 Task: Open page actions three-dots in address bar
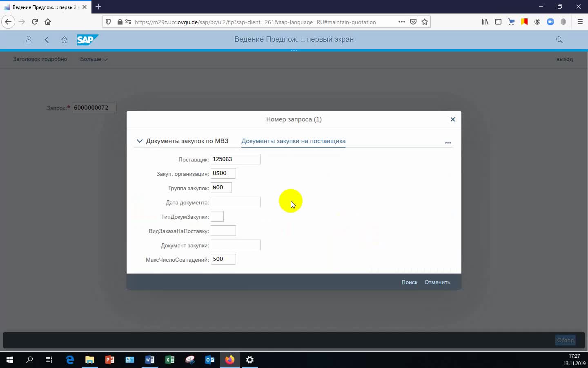point(402,22)
